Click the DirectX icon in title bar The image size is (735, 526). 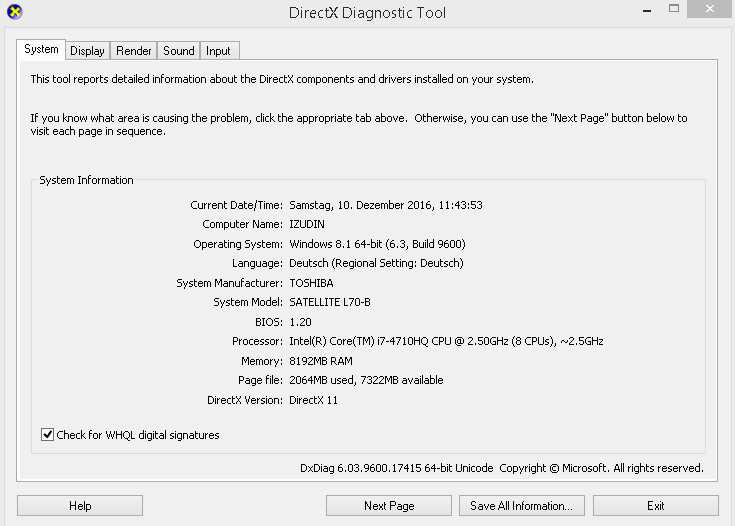coord(15,11)
